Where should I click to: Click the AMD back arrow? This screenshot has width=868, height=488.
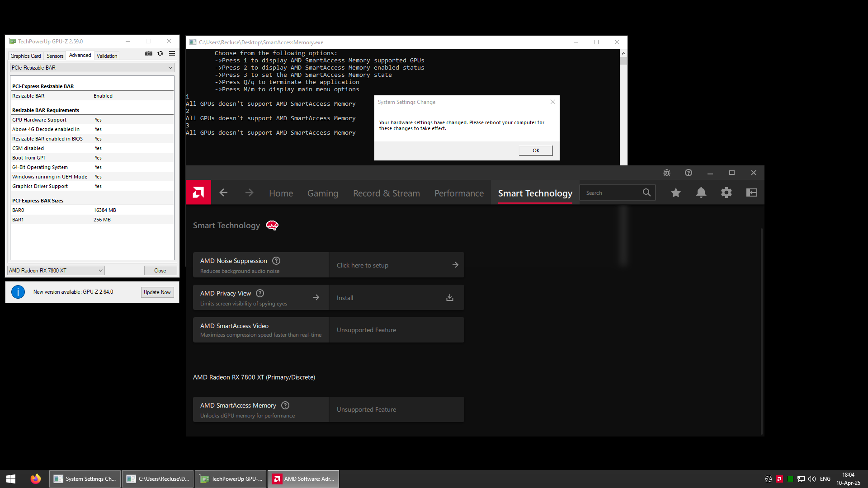click(223, 193)
